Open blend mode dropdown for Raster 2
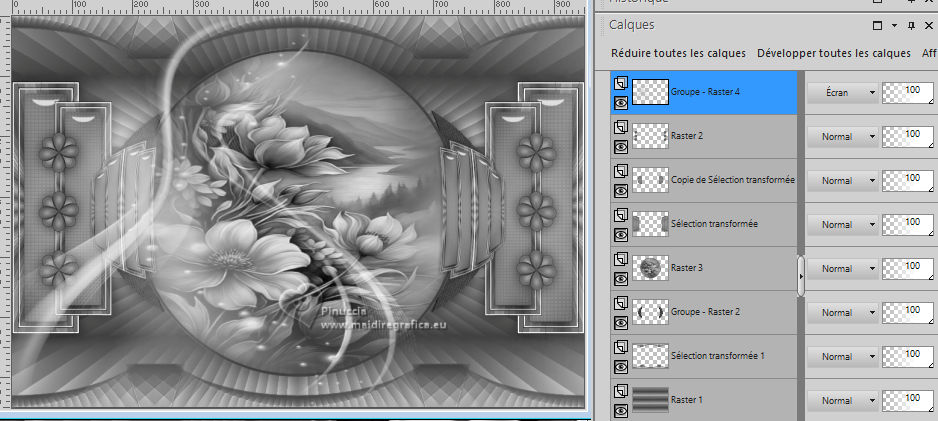Image resolution: width=938 pixels, height=421 pixels. pos(842,136)
